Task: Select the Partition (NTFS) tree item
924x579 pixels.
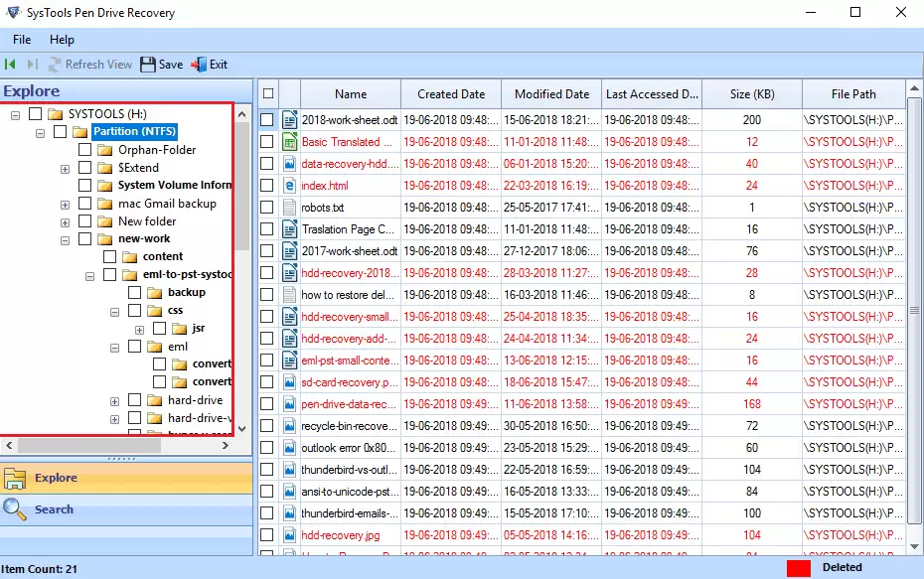Action: click(134, 131)
